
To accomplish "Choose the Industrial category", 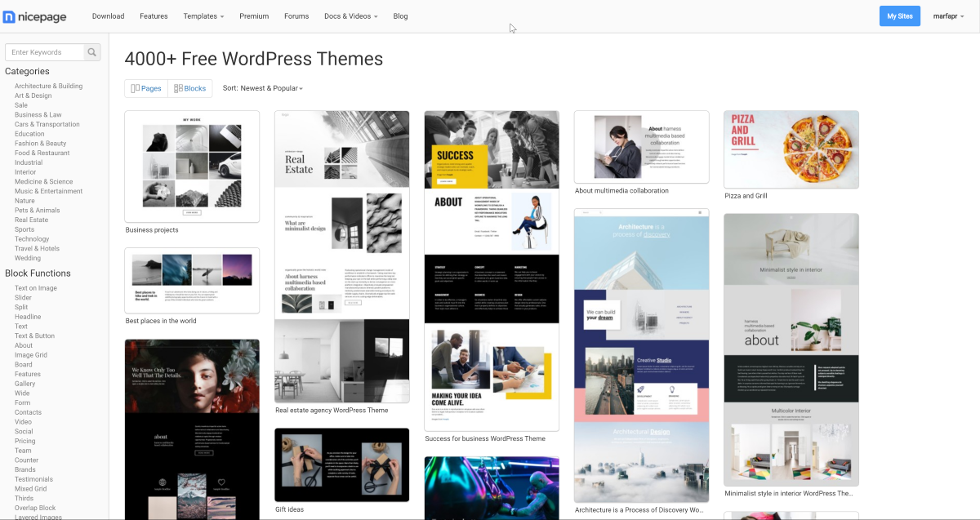I will coord(29,162).
